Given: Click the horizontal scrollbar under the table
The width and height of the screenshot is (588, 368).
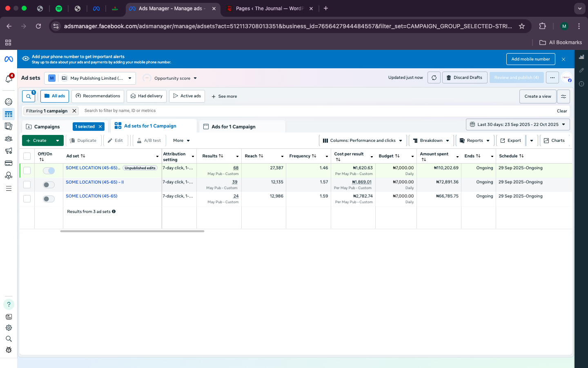Looking at the screenshot, I should [x=132, y=231].
